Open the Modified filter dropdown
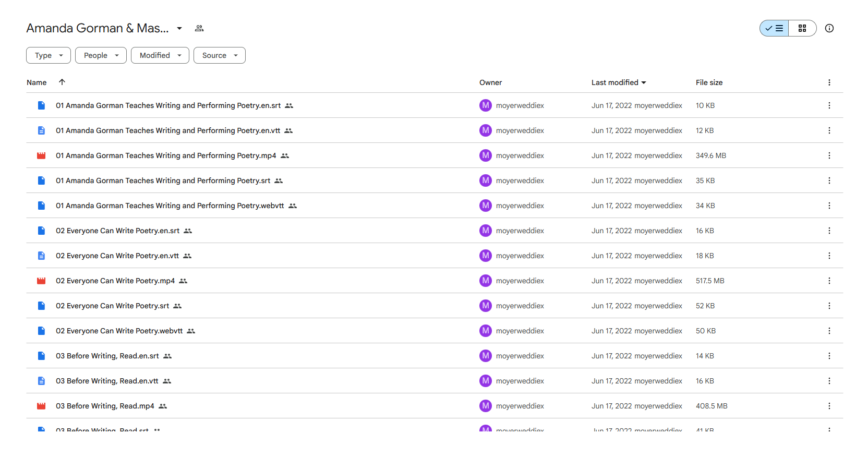 pos(160,55)
